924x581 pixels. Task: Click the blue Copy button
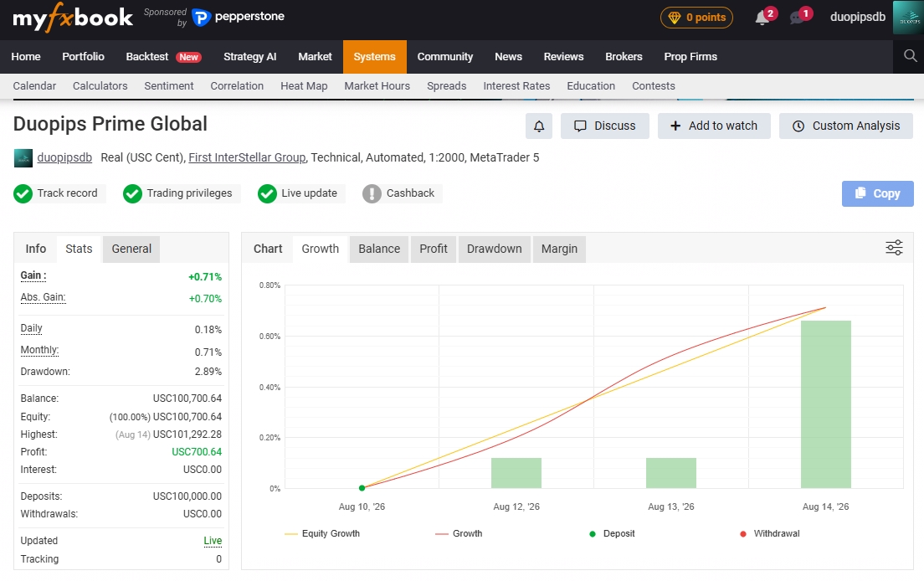pyautogui.click(x=877, y=193)
